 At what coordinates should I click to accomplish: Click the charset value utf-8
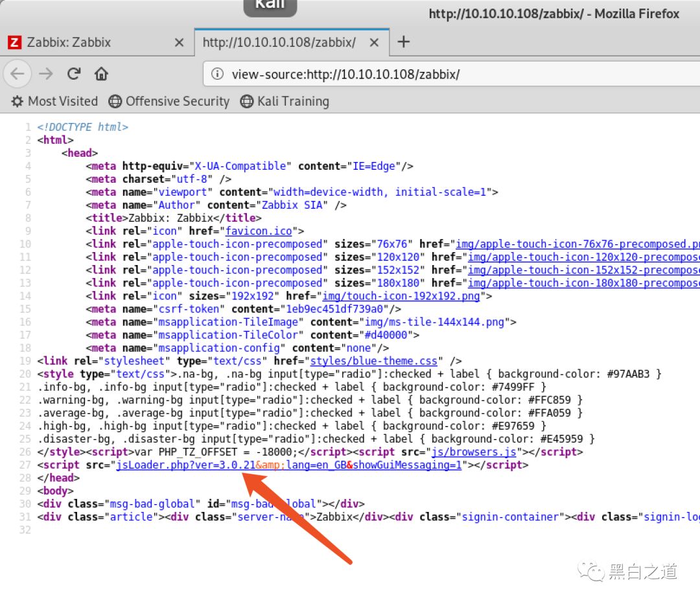click(191, 179)
